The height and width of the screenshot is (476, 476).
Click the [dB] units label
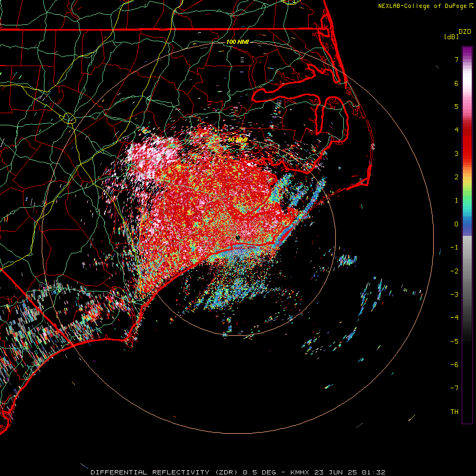[451, 36]
